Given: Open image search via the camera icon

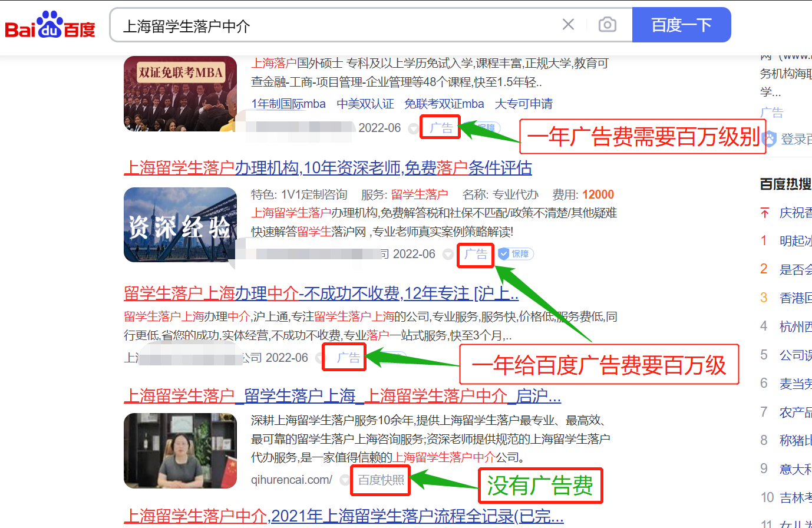Looking at the screenshot, I should [x=607, y=25].
